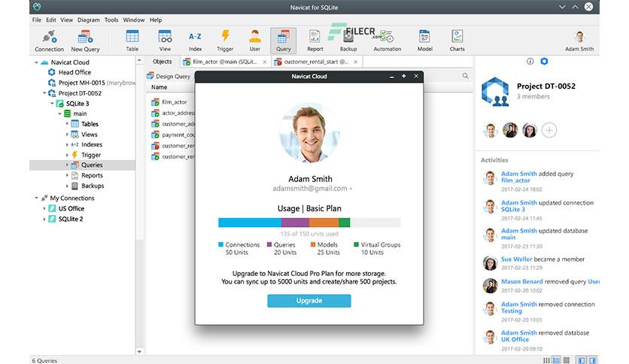Select the View toolbar icon
This screenshot has height=364, width=629.
(165, 41)
